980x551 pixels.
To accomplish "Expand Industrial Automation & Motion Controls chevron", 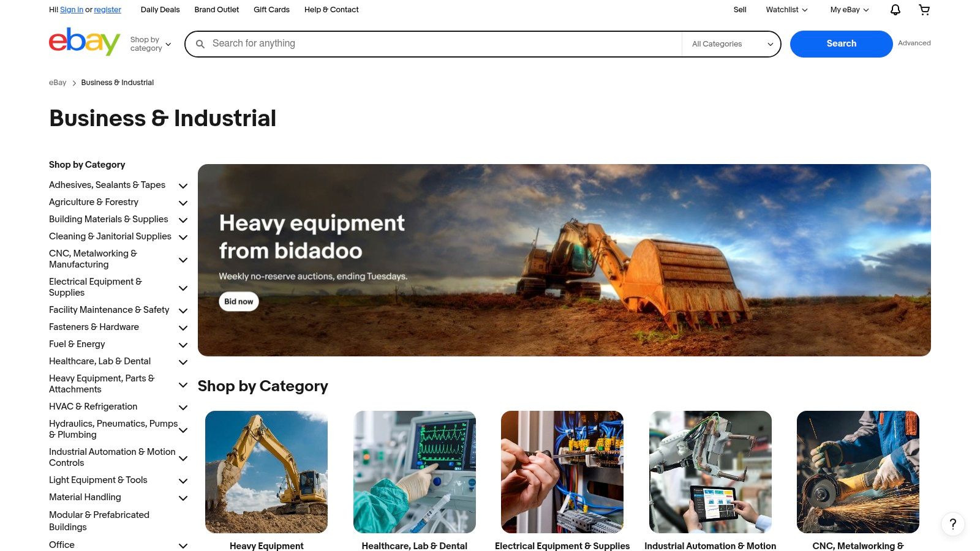I will coord(183,459).
